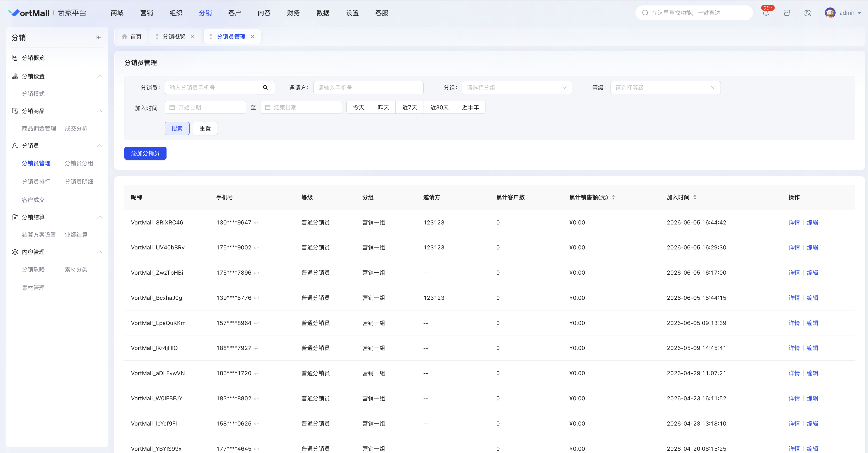Click the 分销员 person sidebar icon
The width and height of the screenshot is (868, 453).
coord(15,146)
